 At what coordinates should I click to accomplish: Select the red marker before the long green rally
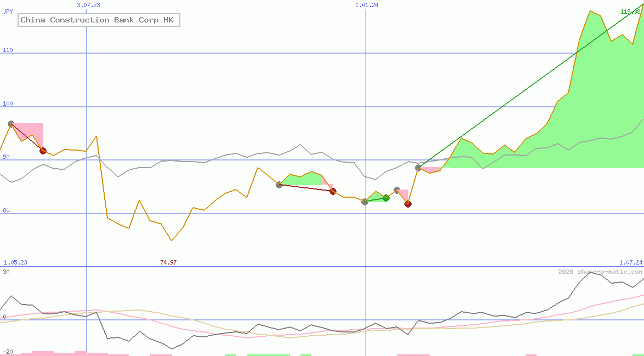point(408,204)
